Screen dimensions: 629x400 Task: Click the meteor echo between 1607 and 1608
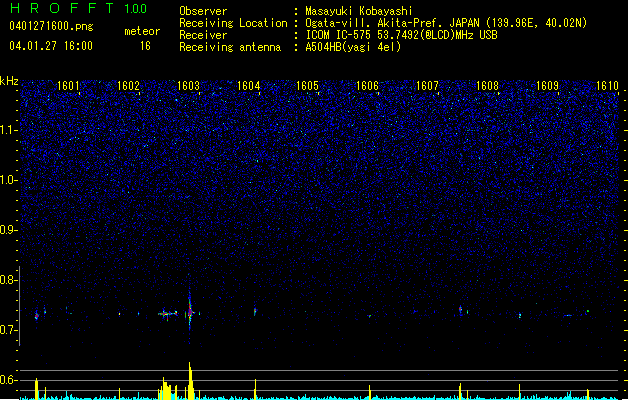pyautogui.click(x=461, y=310)
